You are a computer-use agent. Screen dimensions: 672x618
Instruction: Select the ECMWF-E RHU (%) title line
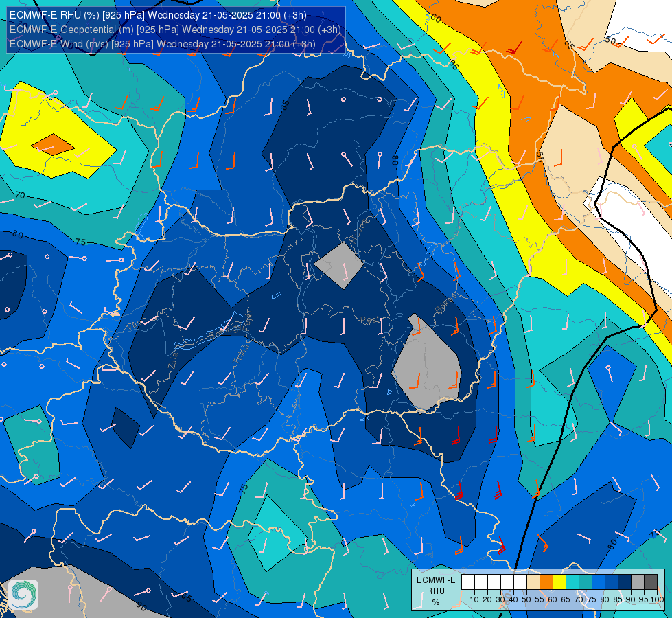[158, 15]
